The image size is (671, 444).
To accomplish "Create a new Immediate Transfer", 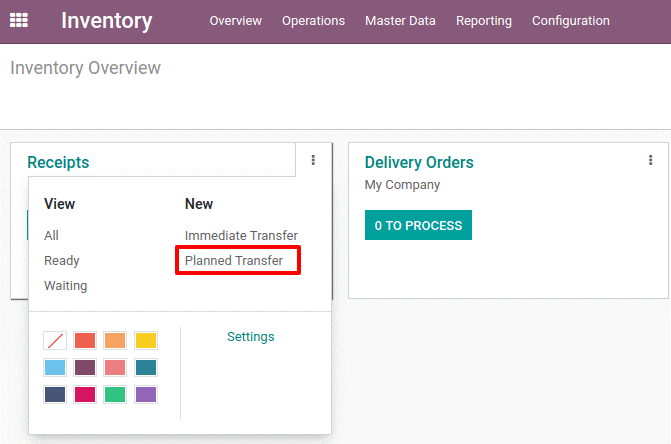I will point(241,235).
